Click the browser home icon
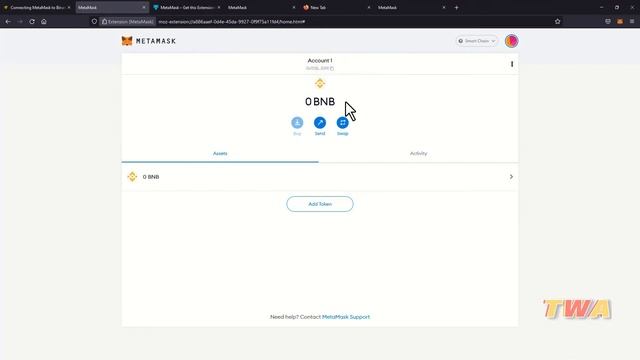Image resolution: width=640 pixels, height=360 pixels. (x=44, y=21)
